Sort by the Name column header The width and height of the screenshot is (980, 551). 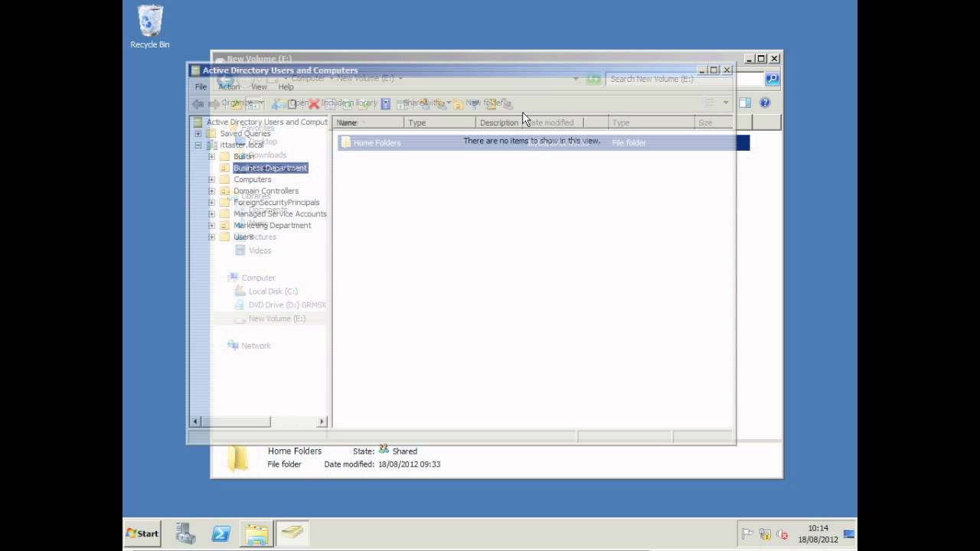(x=370, y=122)
